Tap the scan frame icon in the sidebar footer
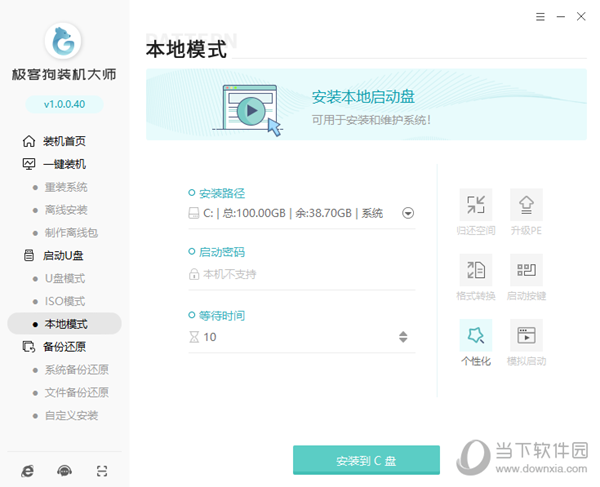The width and height of the screenshot is (600, 487). (x=102, y=471)
